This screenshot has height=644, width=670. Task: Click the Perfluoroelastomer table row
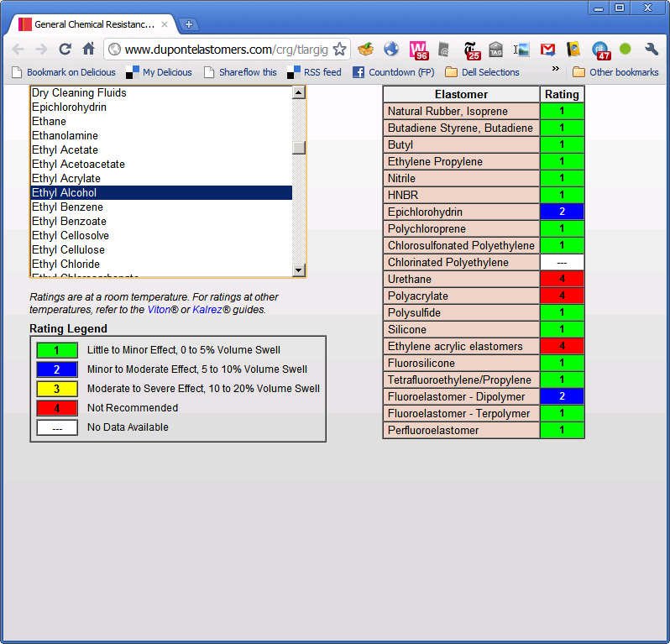pyautogui.click(x=484, y=431)
